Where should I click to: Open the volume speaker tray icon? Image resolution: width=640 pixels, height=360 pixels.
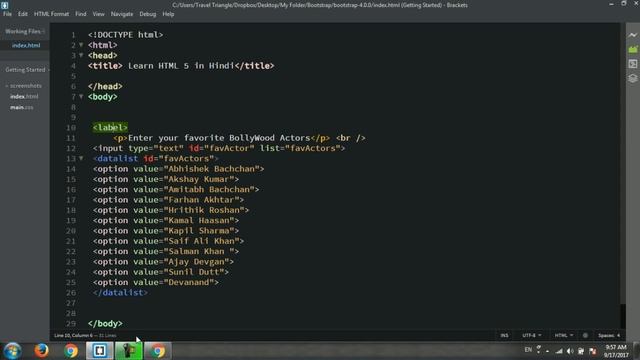point(570,351)
